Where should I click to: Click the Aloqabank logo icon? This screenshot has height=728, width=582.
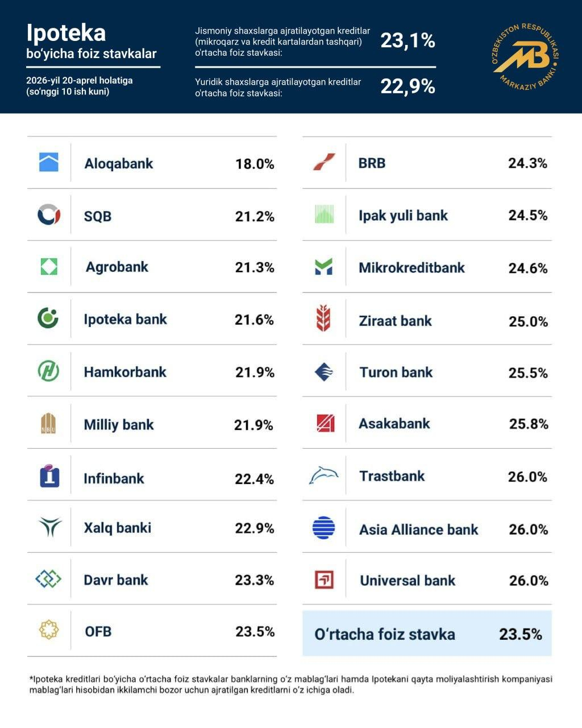(49, 163)
